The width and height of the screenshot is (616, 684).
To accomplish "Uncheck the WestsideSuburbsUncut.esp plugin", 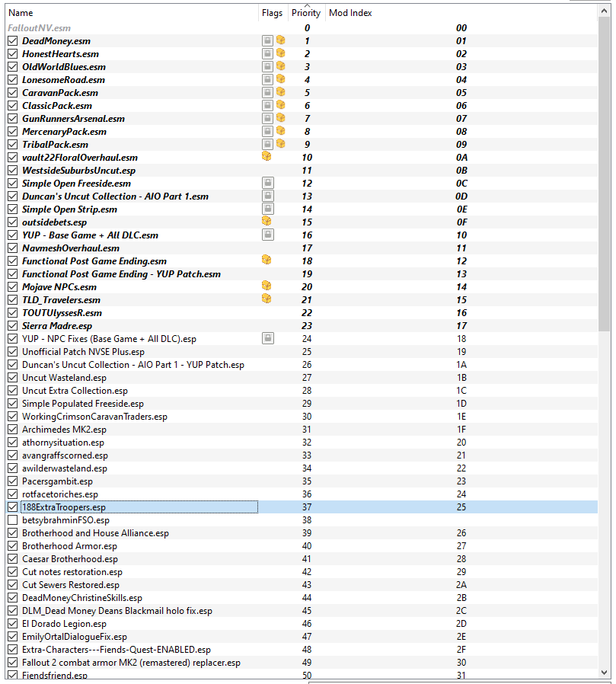I will 13,171.
